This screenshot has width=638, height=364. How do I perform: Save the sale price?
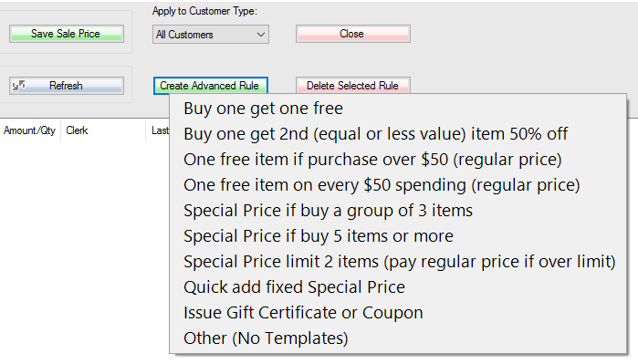(x=67, y=34)
